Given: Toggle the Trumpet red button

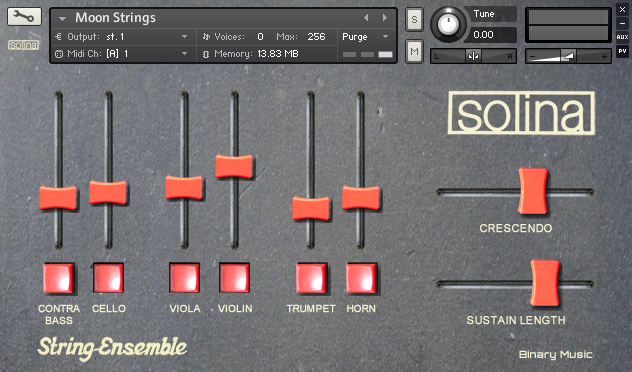Looking at the screenshot, I should tap(311, 278).
